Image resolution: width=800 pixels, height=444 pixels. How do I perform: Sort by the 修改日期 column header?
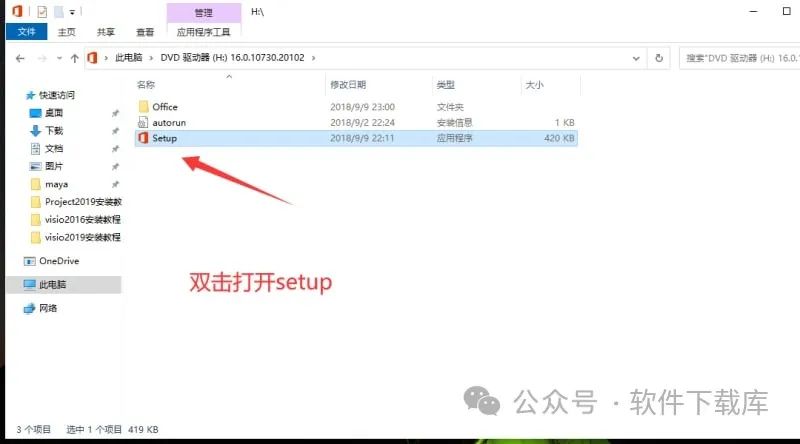(348, 85)
